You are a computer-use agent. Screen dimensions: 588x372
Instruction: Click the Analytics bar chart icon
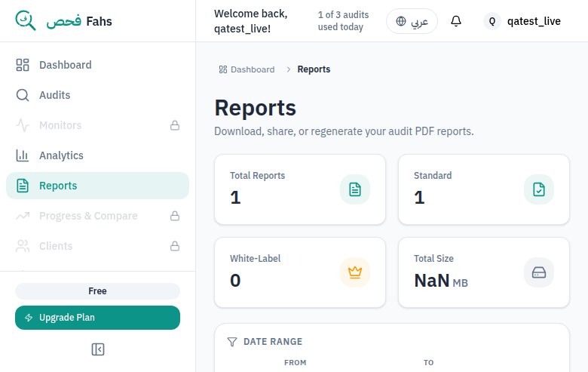23,155
